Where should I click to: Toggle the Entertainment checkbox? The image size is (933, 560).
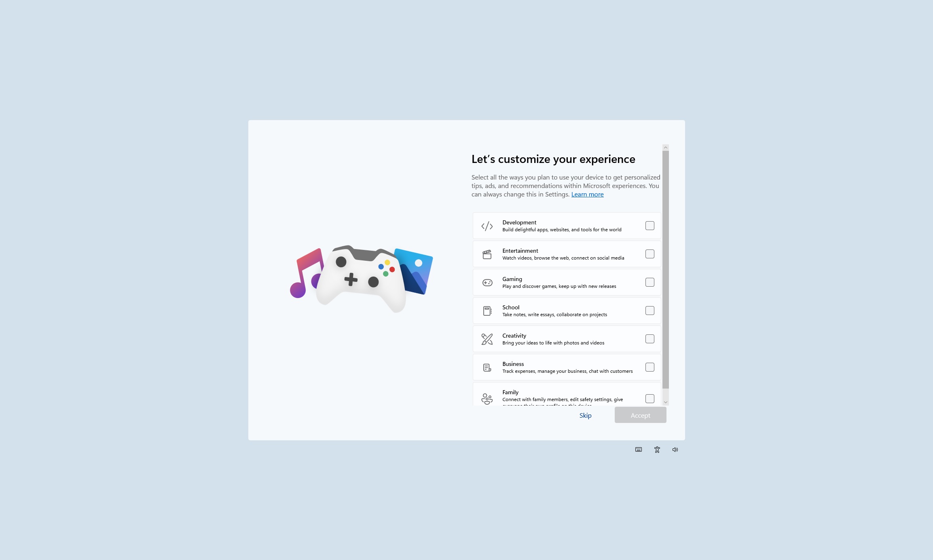click(x=649, y=254)
